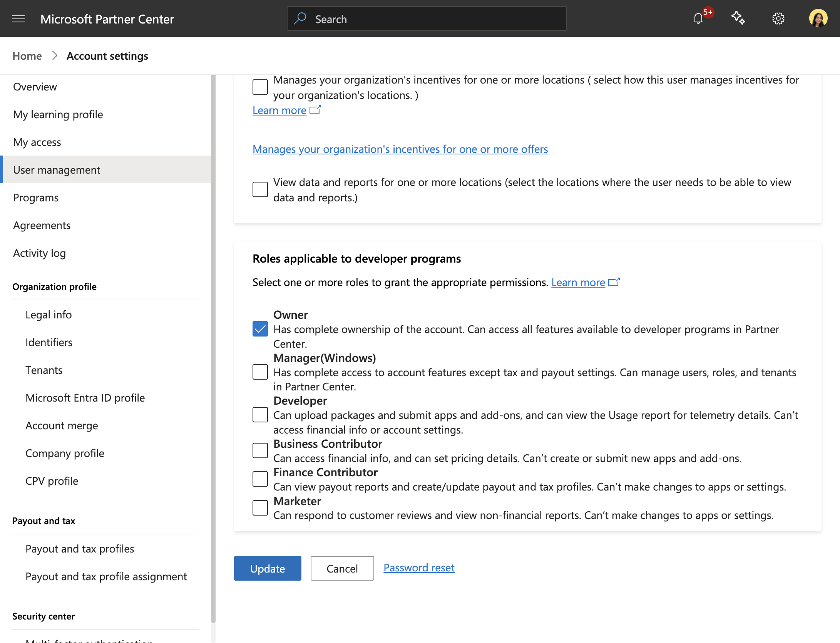Open My learning profile
The height and width of the screenshot is (643, 840).
105,114
